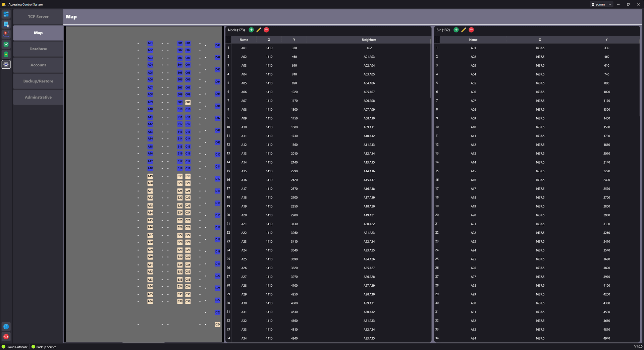
Task: Expand the admin user dropdown
Action: [609, 4]
